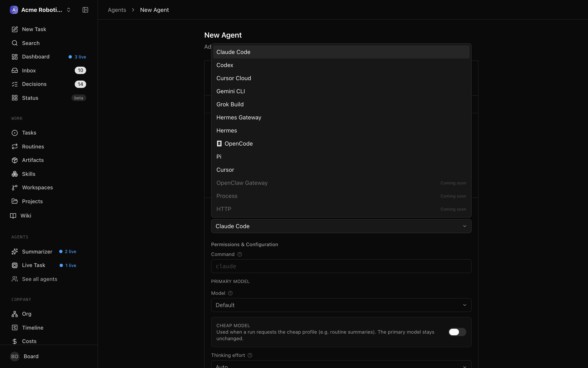Choose OpenCode in the adapter list

pyautogui.click(x=341, y=144)
